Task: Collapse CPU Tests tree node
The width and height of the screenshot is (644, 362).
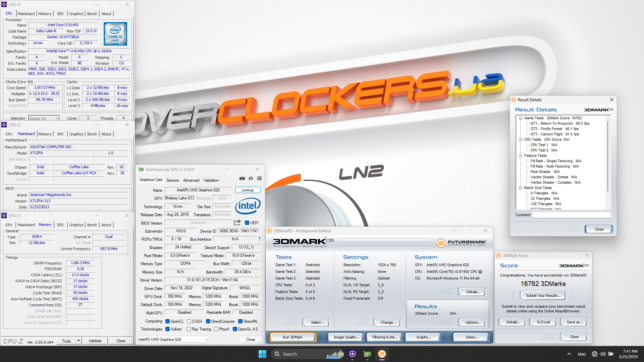Action: coord(521,139)
